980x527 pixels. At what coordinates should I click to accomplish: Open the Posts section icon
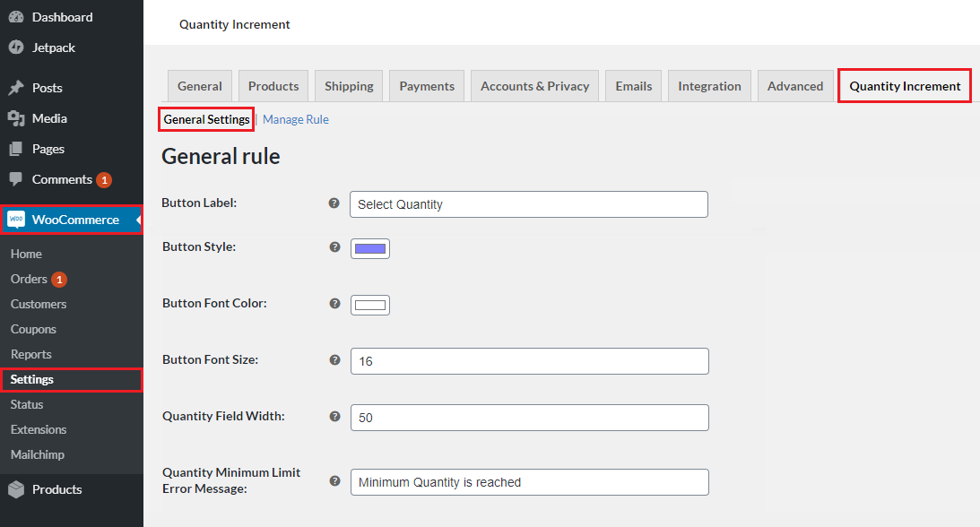(x=14, y=87)
